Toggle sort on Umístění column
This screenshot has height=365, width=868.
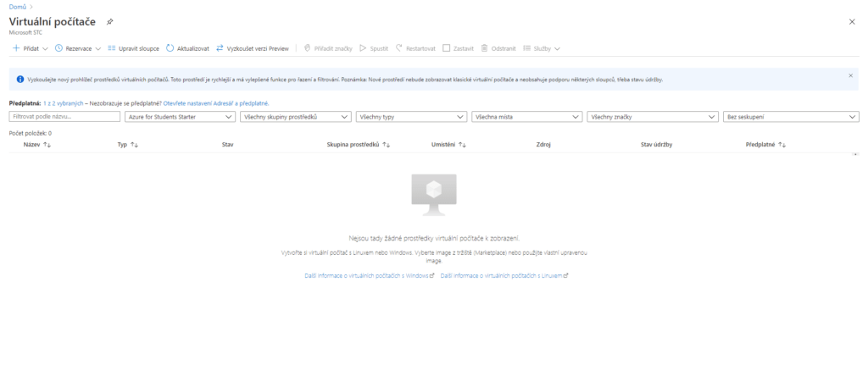point(463,145)
